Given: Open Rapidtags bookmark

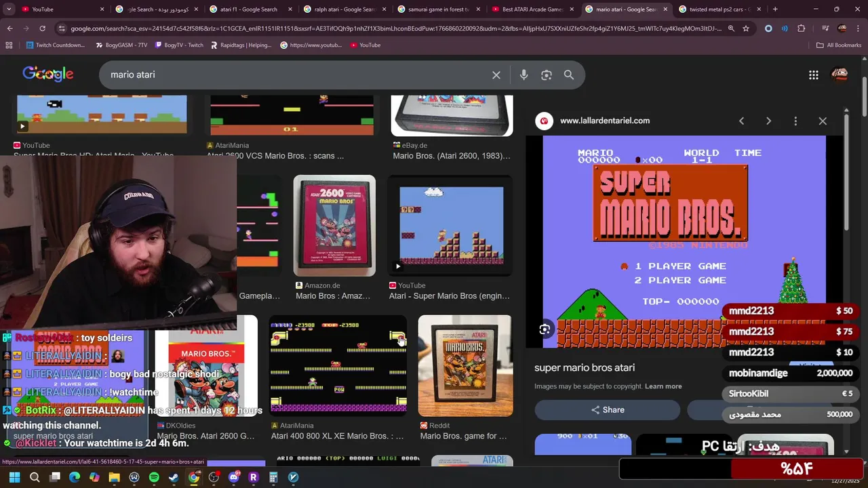Looking at the screenshot, I should point(241,45).
